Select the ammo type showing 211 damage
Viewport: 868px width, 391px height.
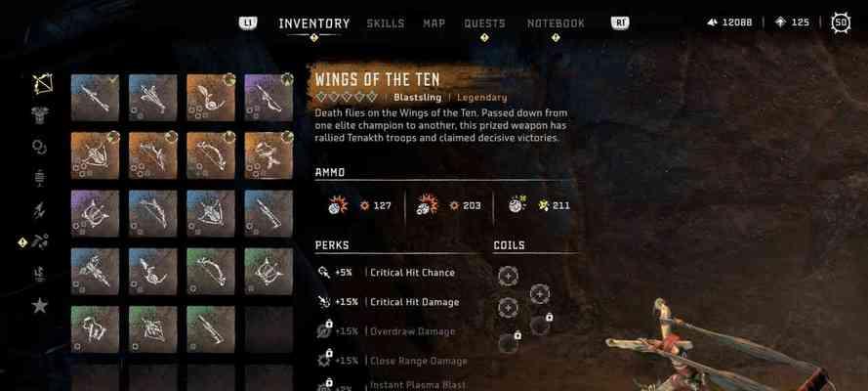[539, 205]
